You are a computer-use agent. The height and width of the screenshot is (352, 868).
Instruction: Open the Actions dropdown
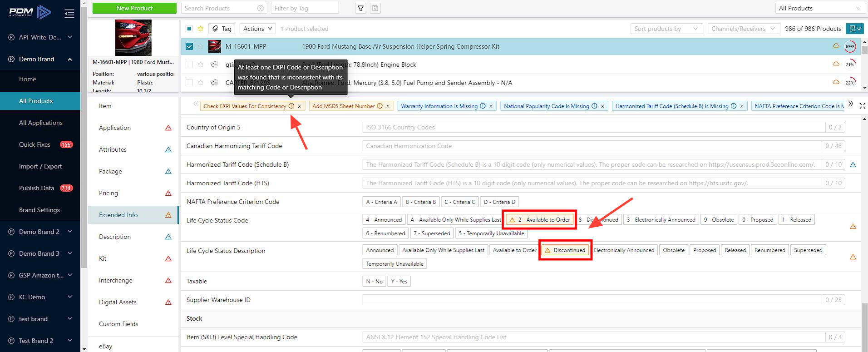(x=257, y=29)
